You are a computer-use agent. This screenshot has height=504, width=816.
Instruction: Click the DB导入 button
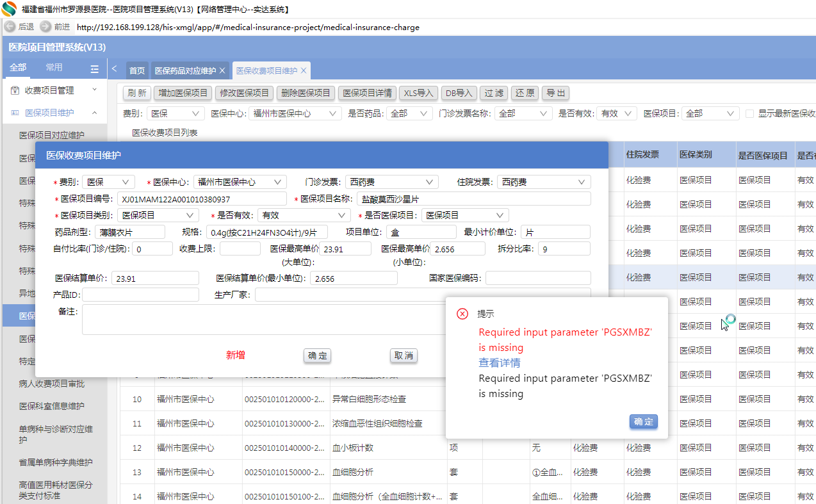(459, 93)
